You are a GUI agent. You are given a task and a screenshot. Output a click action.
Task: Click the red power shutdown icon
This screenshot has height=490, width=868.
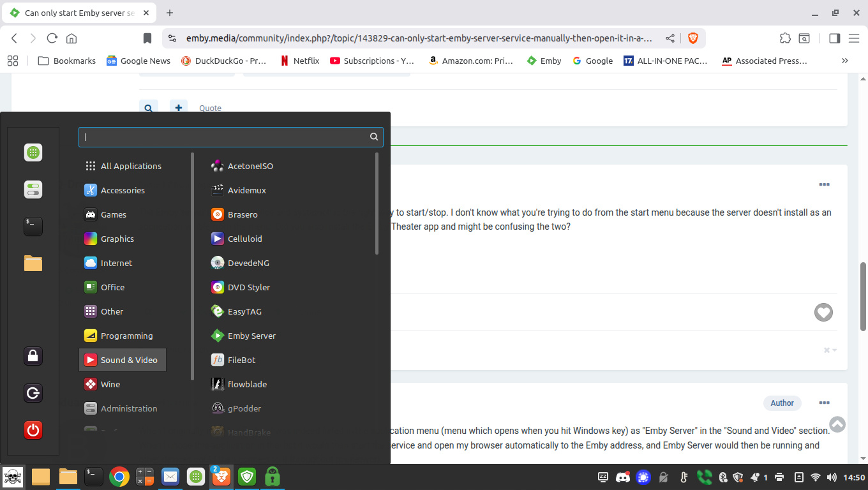[x=33, y=430]
